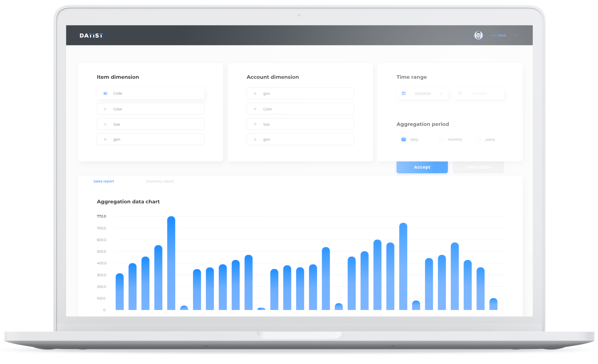Open the 03/11/2021 end date dropdown
This screenshot has height=364, width=598.
tap(497, 94)
